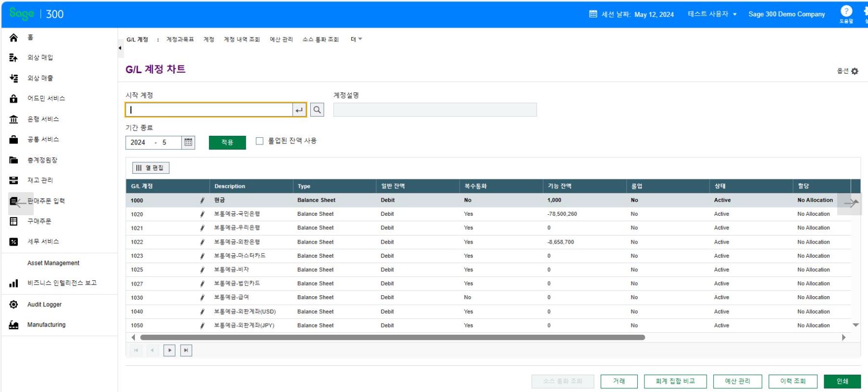Open the calendar picker for 기간 종료
The image size is (868, 392).
[x=188, y=143]
